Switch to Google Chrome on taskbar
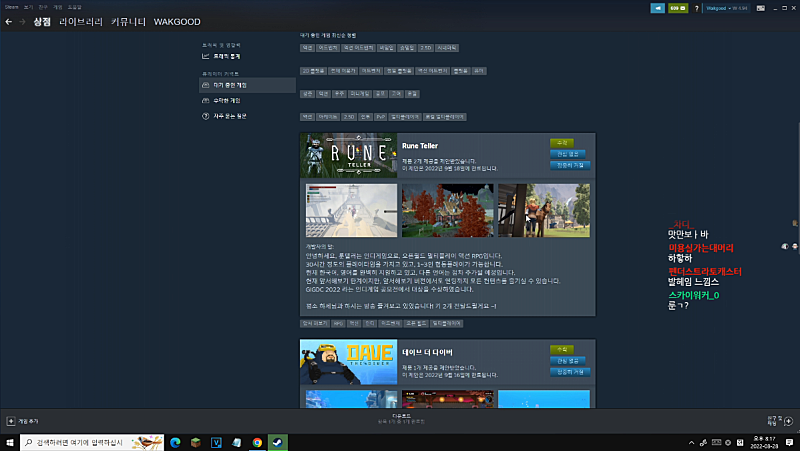This screenshot has height=451, width=800. [257, 442]
